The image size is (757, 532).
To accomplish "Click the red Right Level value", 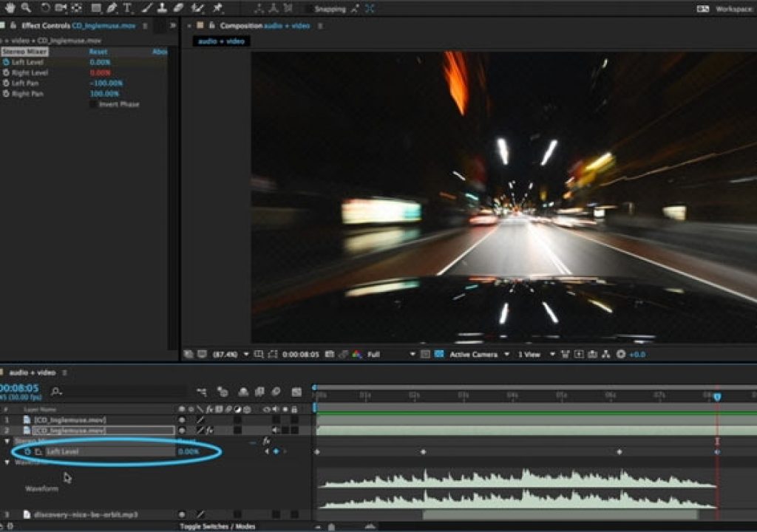I will point(100,73).
